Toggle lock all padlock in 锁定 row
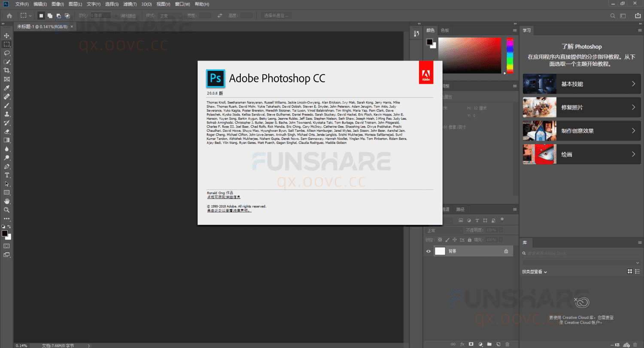Viewport: 644px width, 348px height. (469, 240)
